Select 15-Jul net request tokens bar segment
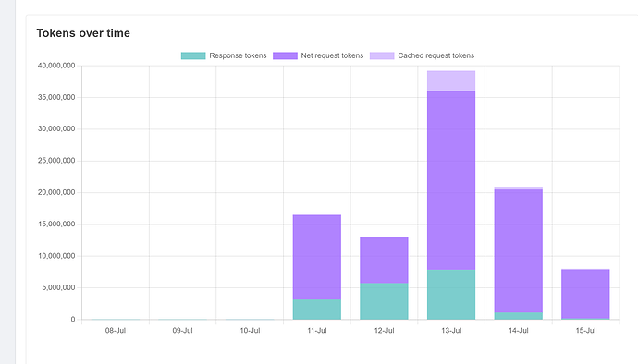The image size is (638, 364). coord(585,294)
